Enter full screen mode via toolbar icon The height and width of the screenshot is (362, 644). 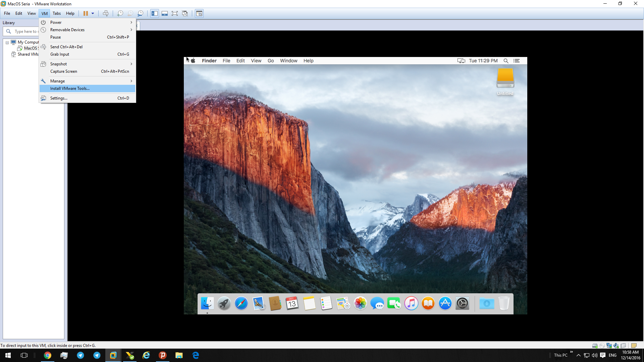click(175, 13)
